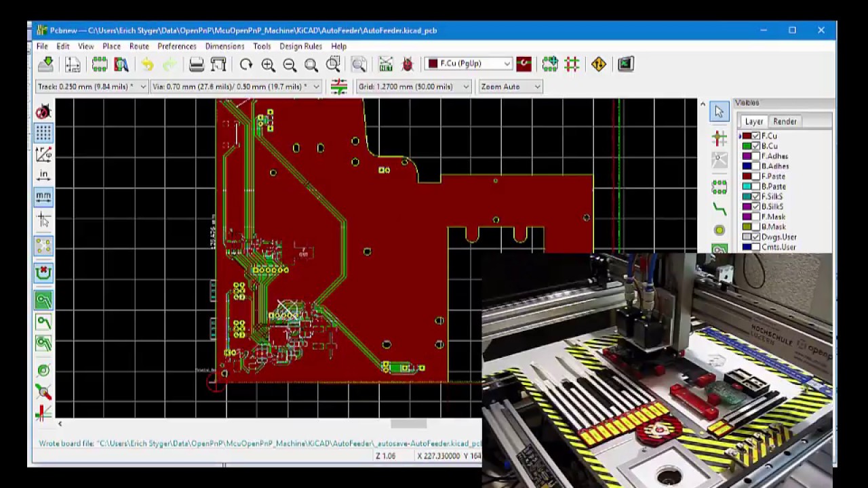Image resolution: width=868 pixels, height=488 pixels.
Task: Toggle B.Cu layer visibility checkbox
Action: pyautogui.click(x=755, y=146)
